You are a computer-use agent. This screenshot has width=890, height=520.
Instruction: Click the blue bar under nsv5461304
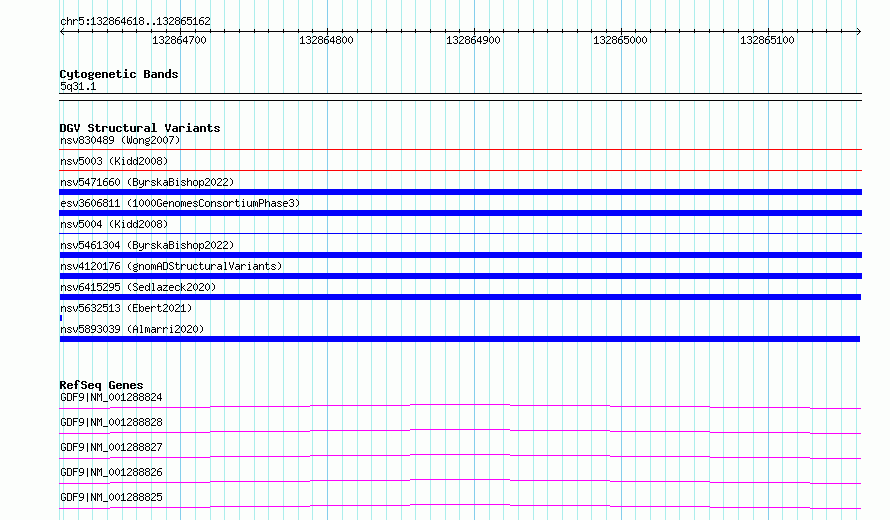pyautogui.click(x=460, y=255)
